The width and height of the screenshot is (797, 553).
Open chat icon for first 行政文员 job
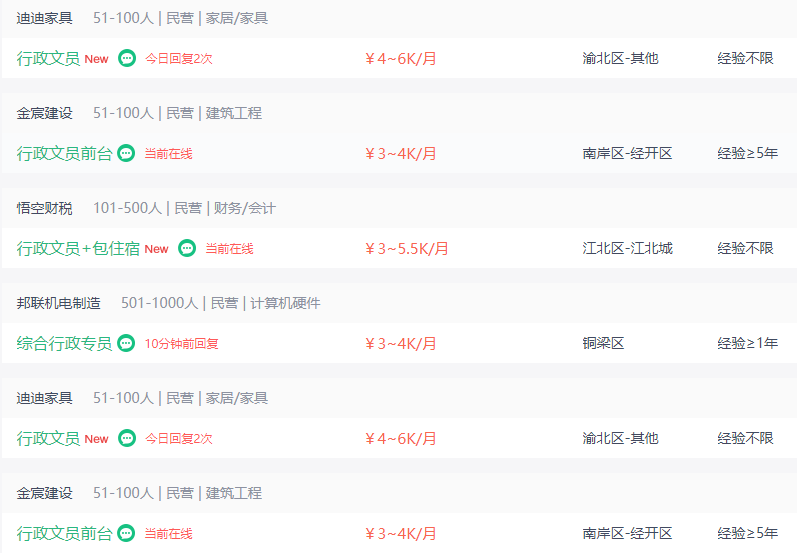click(x=127, y=58)
